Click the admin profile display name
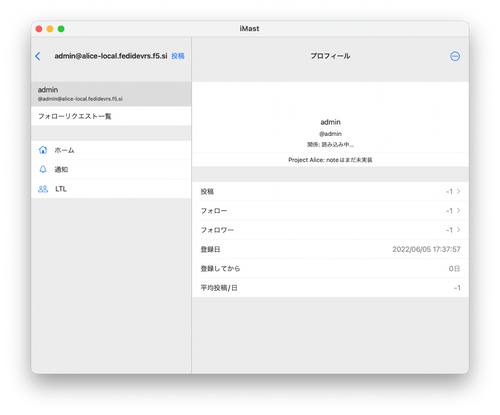This screenshot has height=415, width=500. pos(330,122)
